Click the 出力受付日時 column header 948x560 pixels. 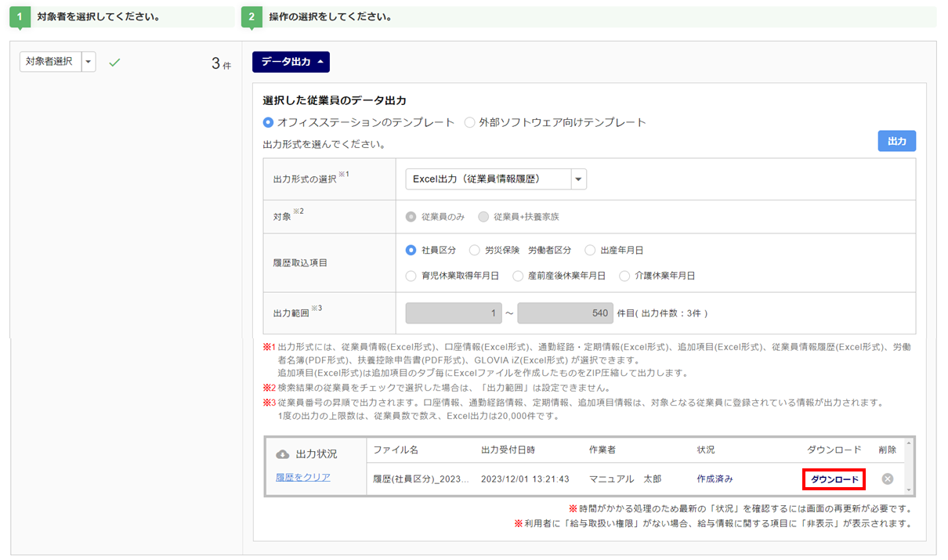pyautogui.click(x=508, y=450)
